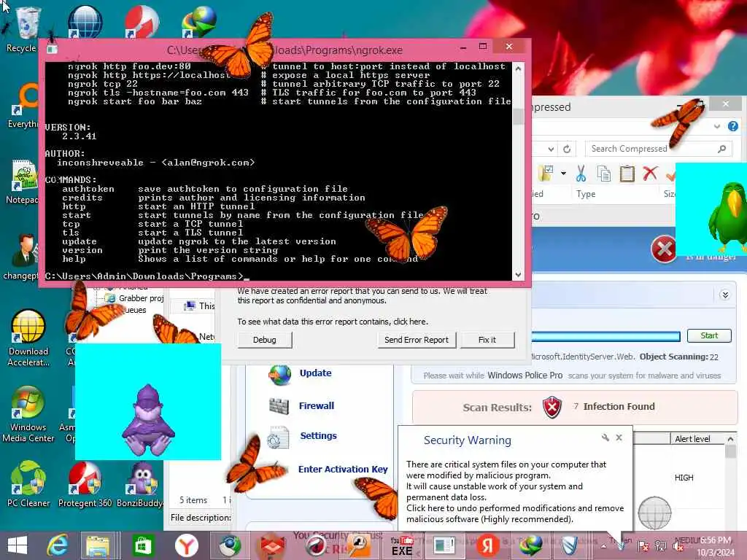Click the Cut scissors icon in Explorer
Screen dimensions: 747x560
[x=581, y=174]
